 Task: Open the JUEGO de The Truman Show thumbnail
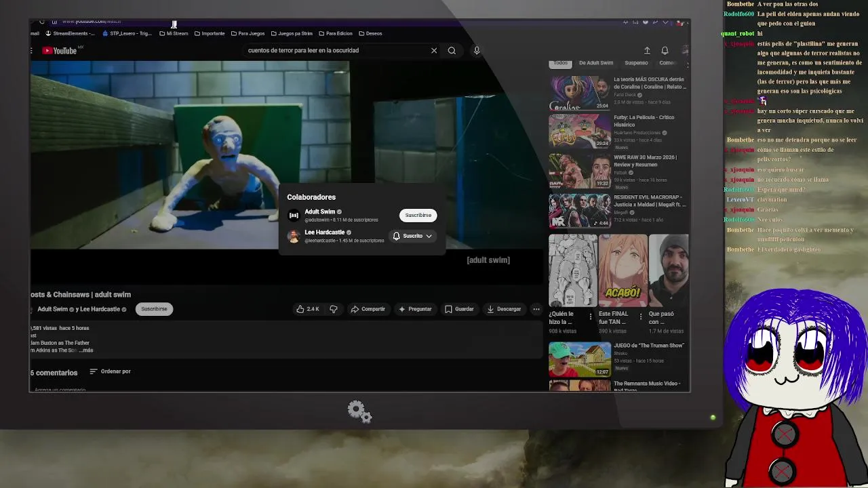pyautogui.click(x=580, y=359)
